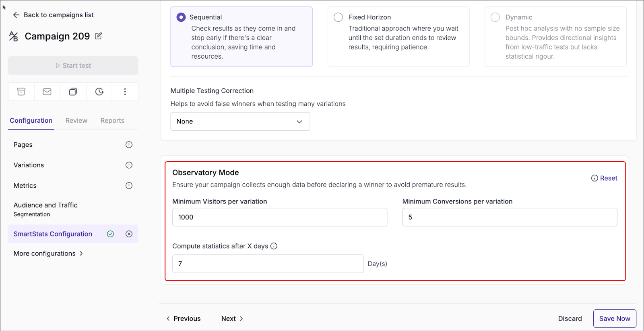Viewport: 644px width, 331px height.
Task: Click the edit pencil icon beside Campaign 209
Action: click(x=98, y=36)
